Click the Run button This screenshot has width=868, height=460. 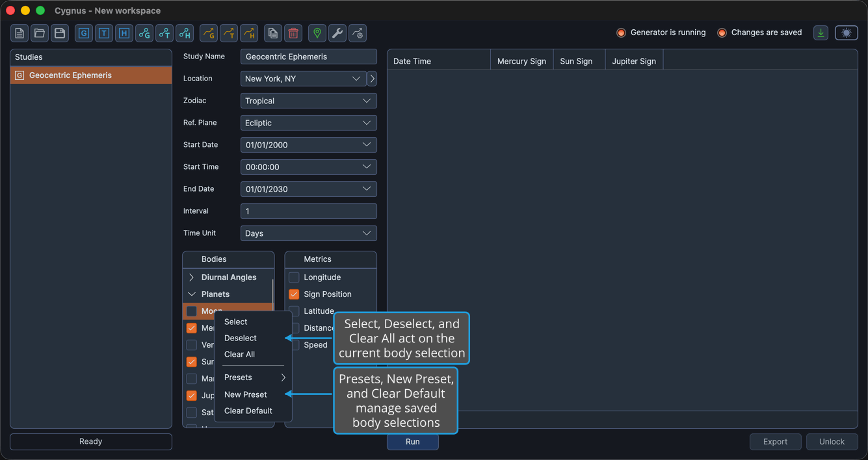[x=413, y=442]
